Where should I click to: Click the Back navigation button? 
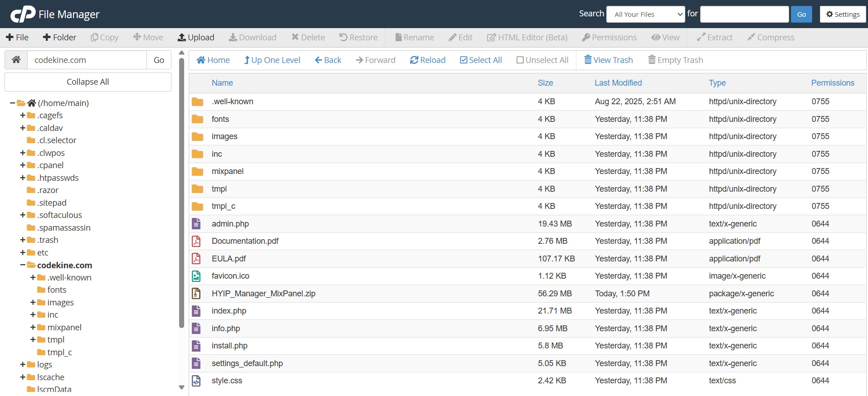pos(328,60)
